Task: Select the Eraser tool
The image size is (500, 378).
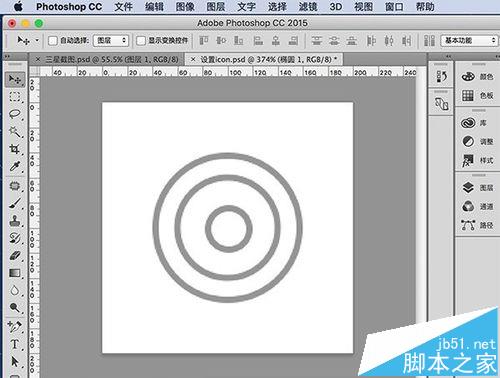Action: tap(15, 256)
